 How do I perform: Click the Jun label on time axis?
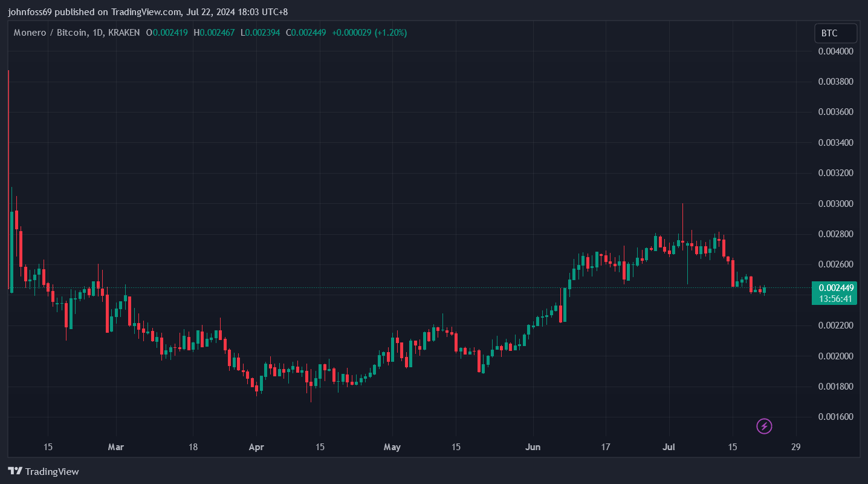click(533, 447)
